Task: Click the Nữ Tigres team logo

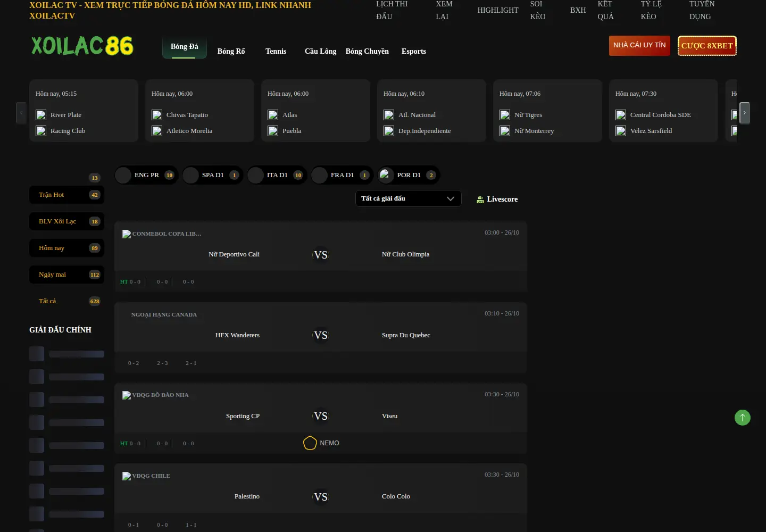Action: point(505,115)
